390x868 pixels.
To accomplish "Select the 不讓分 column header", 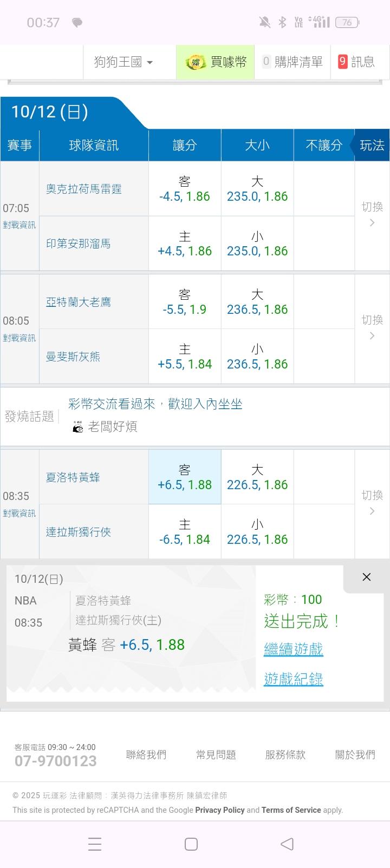I will point(324,145).
